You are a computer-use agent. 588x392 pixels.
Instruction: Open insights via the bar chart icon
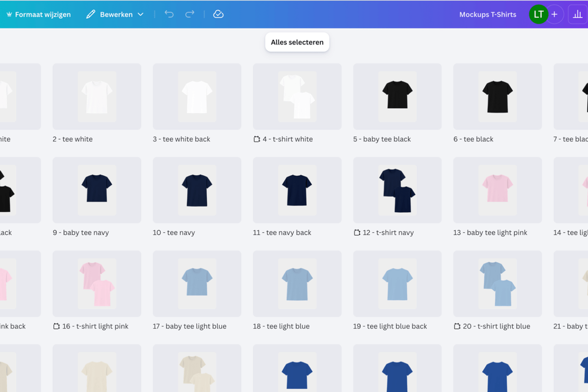tap(576, 14)
